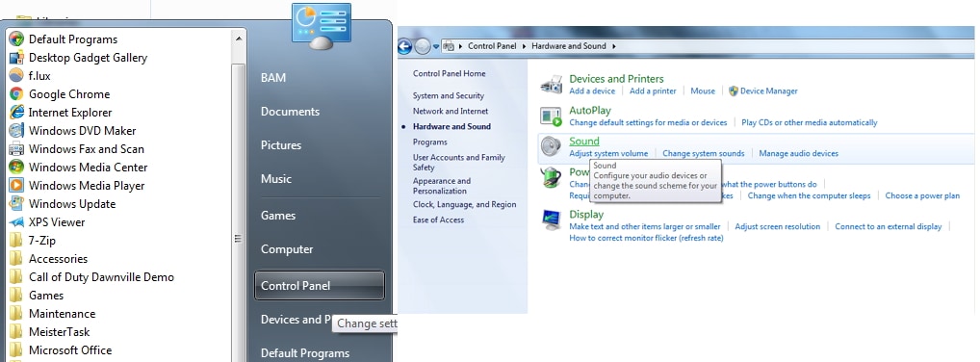Open the f.lux program icon
The image size is (980, 362).
[16, 76]
